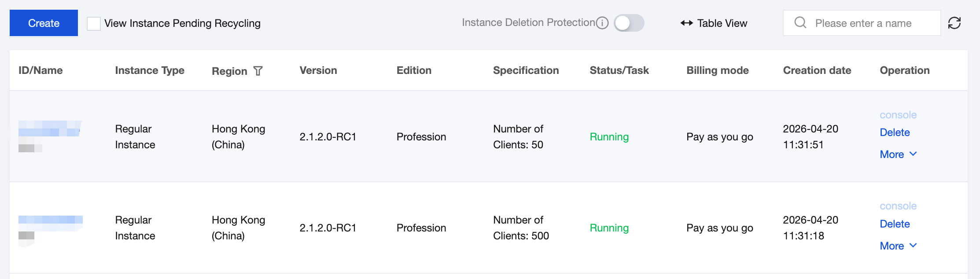The width and height of the screenshot is (980, 279).
Task: Expand More for the 50-client instance
Action: pos(898,154)
